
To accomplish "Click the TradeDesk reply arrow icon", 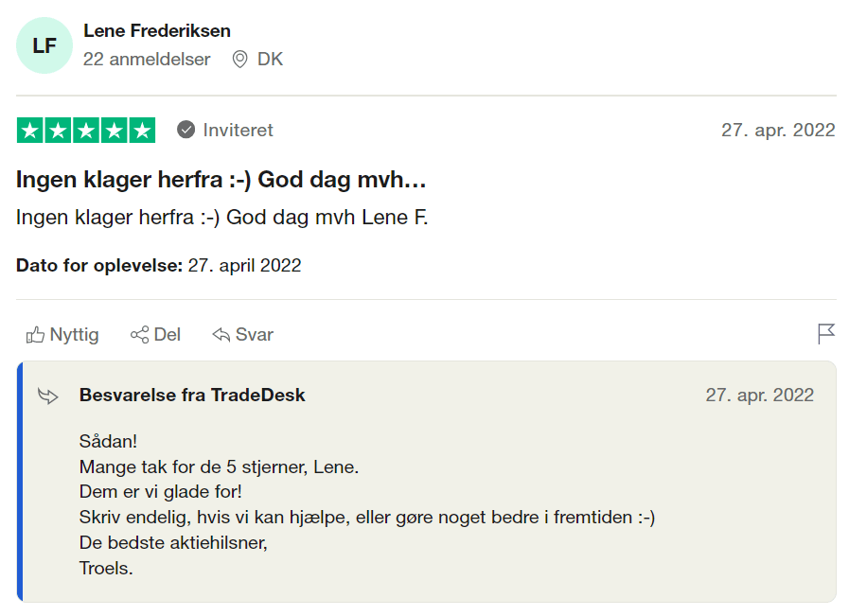I will 48,396.
